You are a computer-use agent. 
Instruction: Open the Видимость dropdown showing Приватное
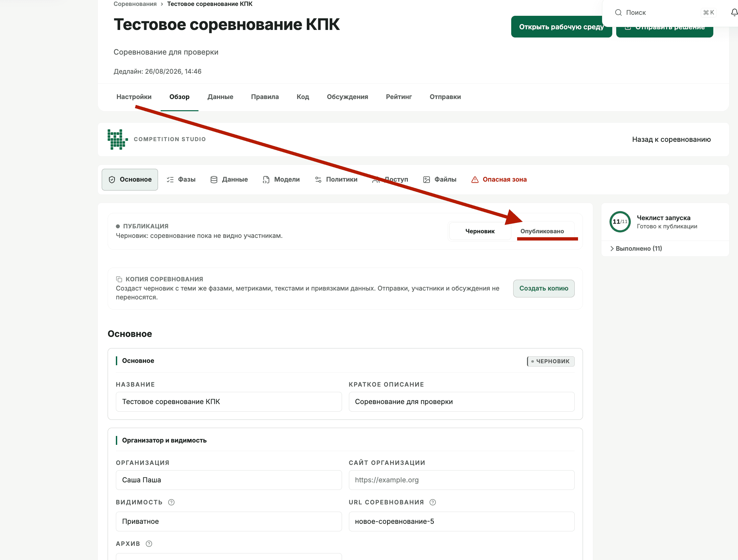tap(228, 521)
